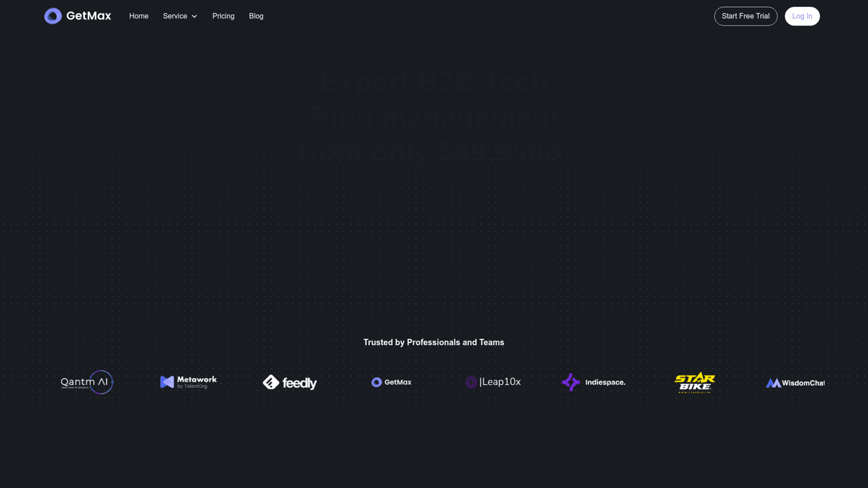This screenshot has width=868, height=488.
Task: Click the GetMax brand name in header
Action: 88,16
